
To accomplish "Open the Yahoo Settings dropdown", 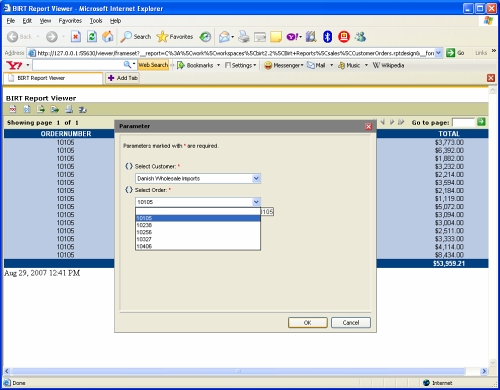I will tap(240, 65).
